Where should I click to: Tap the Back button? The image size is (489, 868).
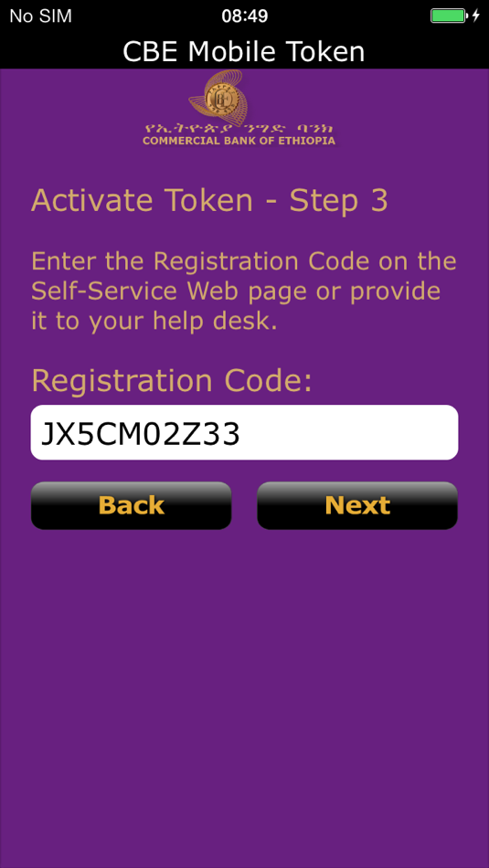[132, 505]
